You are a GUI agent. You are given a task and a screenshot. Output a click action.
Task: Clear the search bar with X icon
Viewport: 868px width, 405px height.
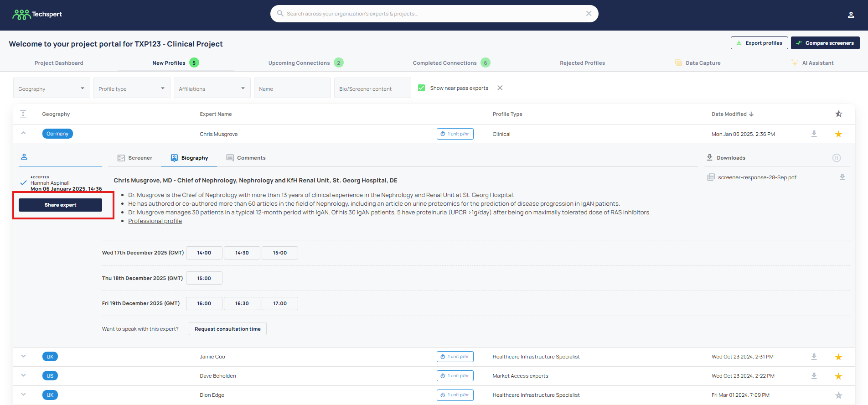click(589, 14)
